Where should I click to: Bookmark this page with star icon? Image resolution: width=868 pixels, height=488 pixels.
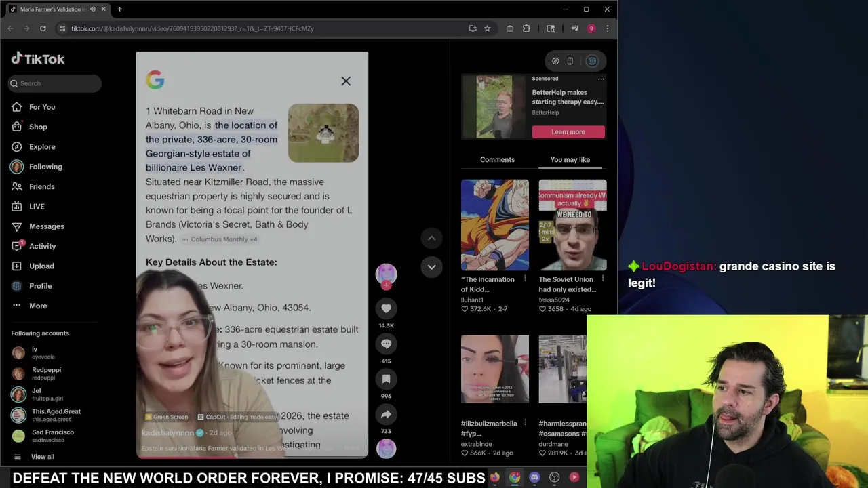pos(487,28)
